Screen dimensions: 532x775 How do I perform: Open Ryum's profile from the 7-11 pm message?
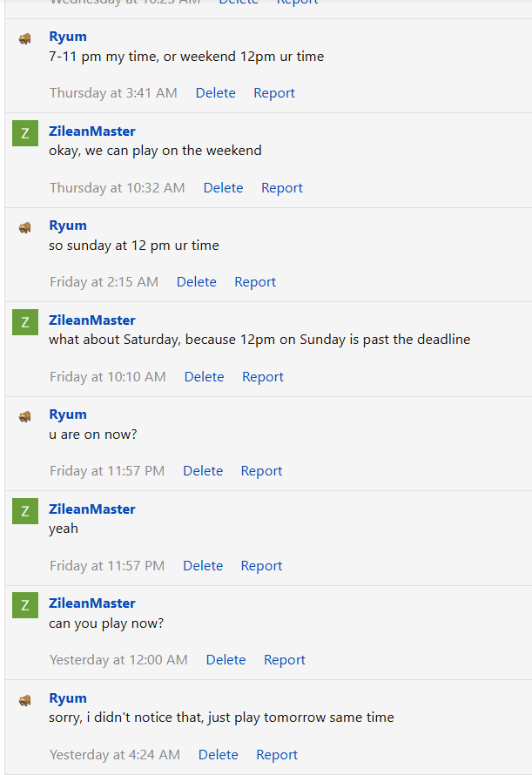click(x=68, y=37)
